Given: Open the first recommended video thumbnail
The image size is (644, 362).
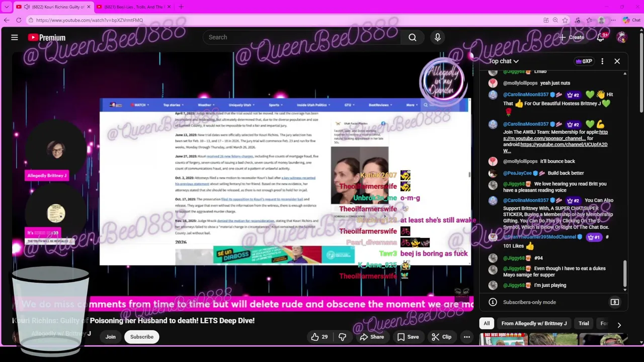Looking at the screenshot, I should tap(503, 339).
